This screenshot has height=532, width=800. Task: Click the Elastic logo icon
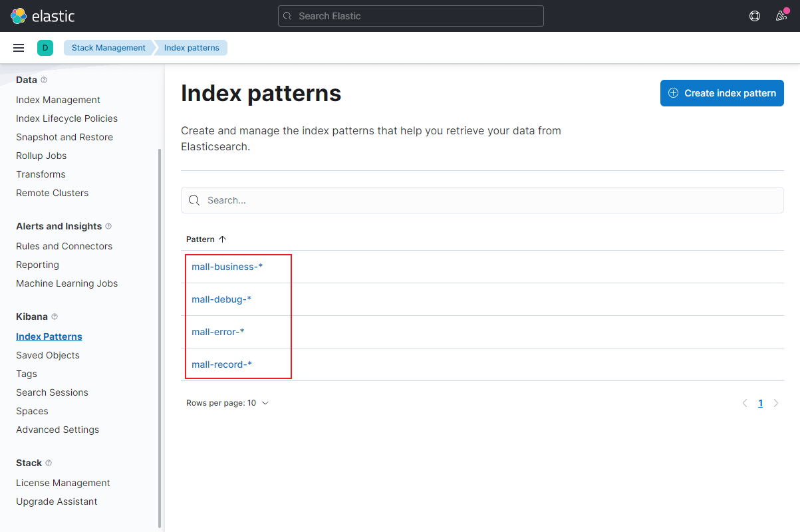pyautogui.click(x=19, y=16)
